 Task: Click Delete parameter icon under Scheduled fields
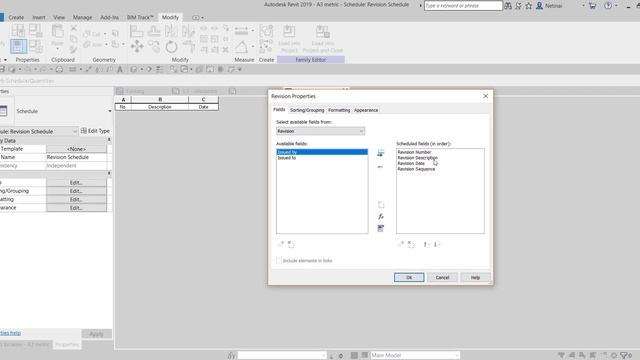(x=411, y=244)
